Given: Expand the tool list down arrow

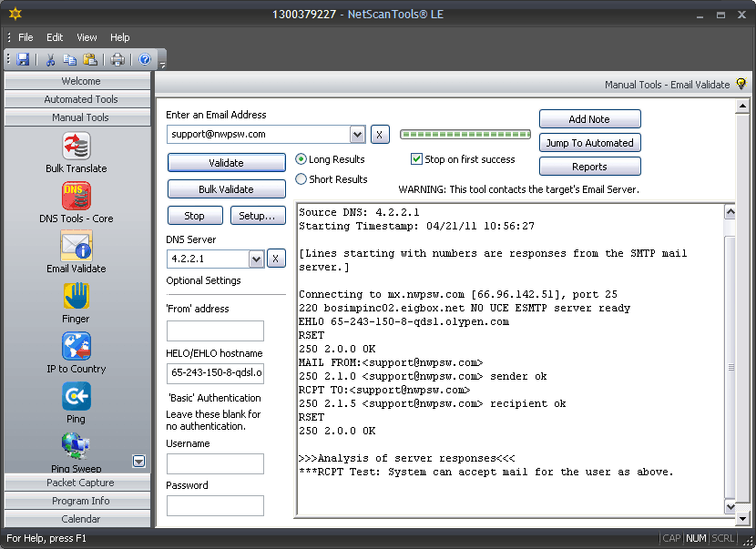Looking at the screenshot, I should pyautogui.click(x=138, y=462).
